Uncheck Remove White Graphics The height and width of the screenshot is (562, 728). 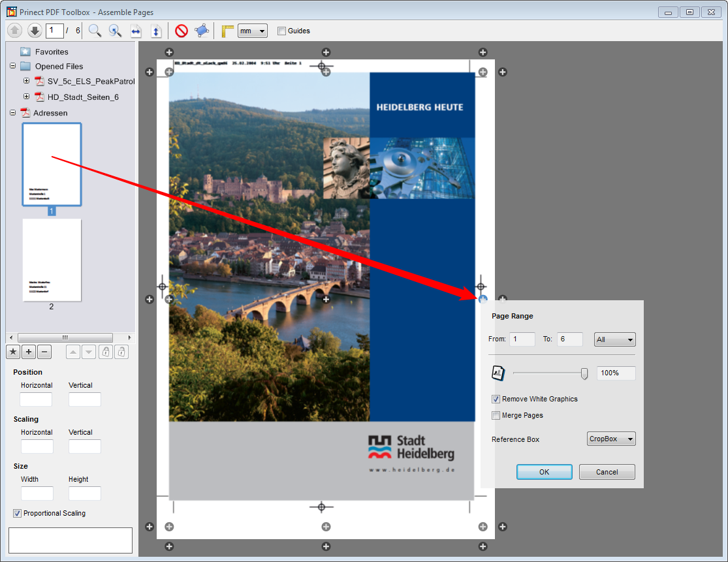496,399
